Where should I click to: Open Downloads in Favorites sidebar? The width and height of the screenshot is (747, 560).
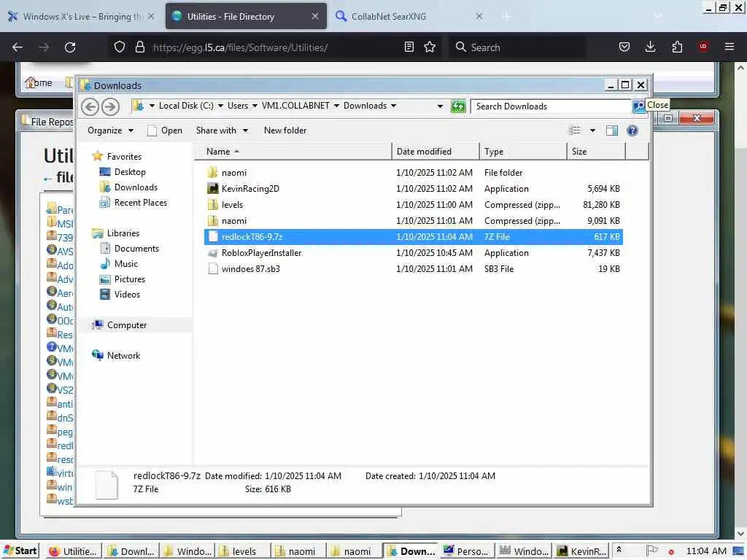128,187
